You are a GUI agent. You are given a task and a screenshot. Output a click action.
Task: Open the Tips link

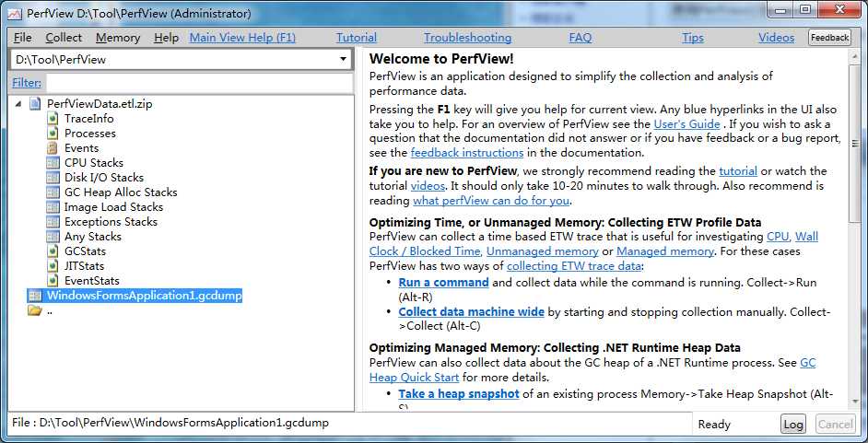(693, 38)
